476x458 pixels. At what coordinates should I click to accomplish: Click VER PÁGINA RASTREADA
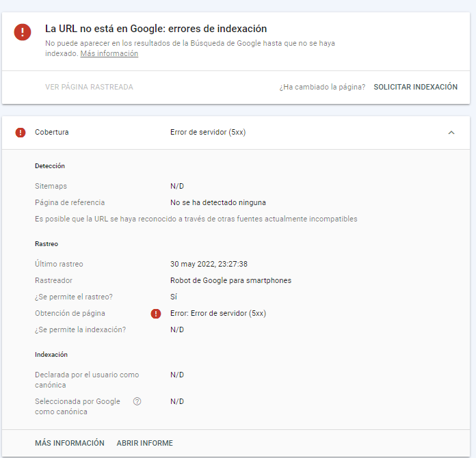point(89,87)
